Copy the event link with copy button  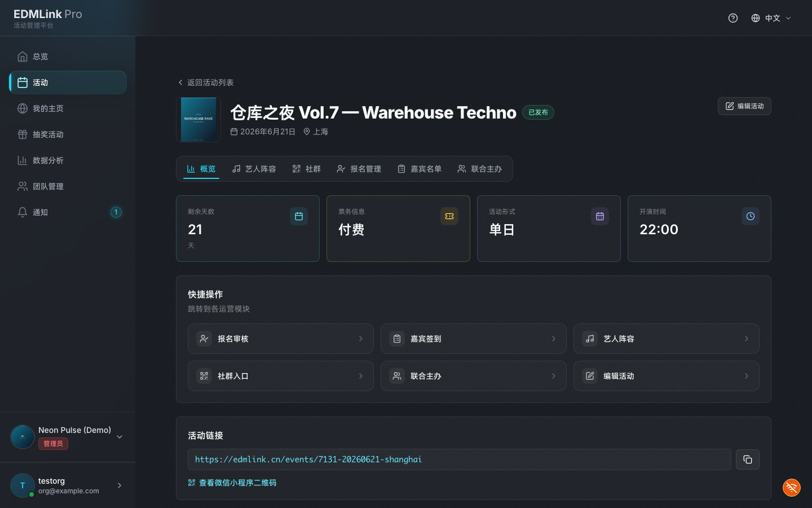pos(748,459)
